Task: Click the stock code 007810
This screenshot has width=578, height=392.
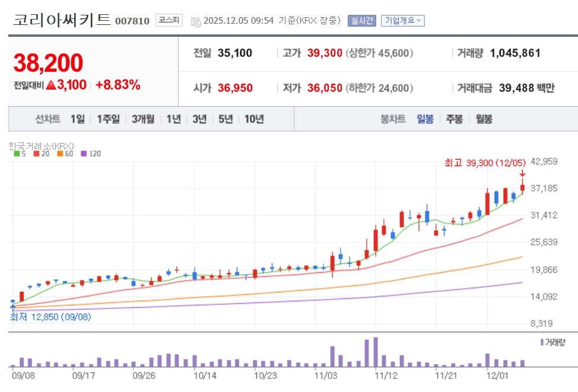Action: (x=132, y=21)
